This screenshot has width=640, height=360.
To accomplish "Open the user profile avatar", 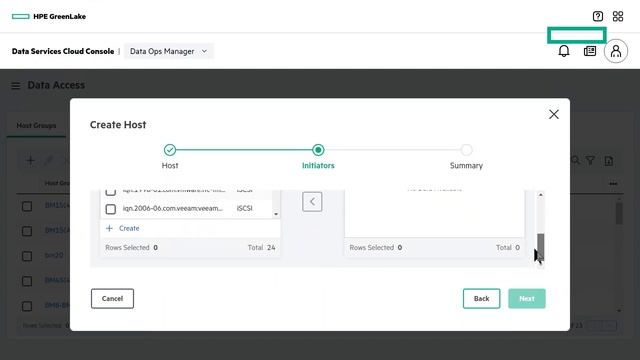I will click(616, 51).
